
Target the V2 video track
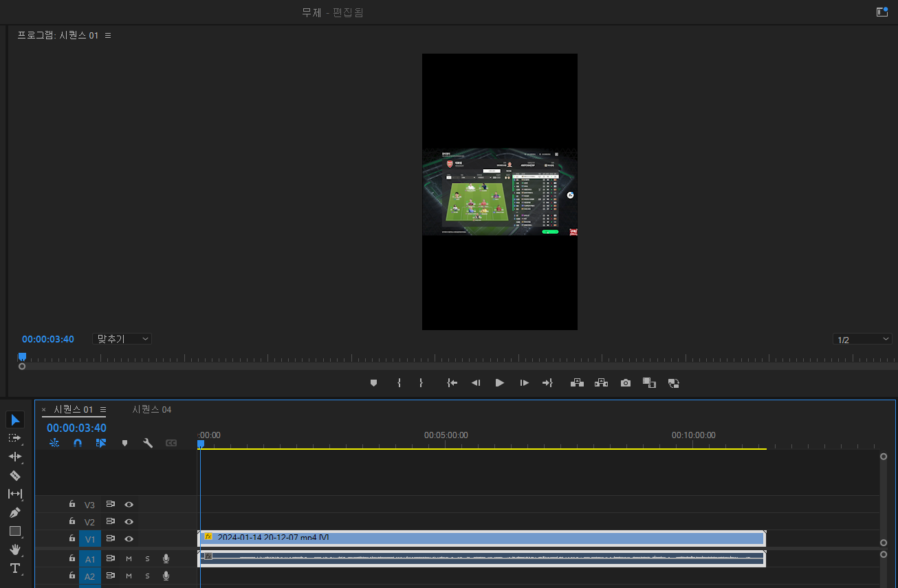tap(90, 523)
